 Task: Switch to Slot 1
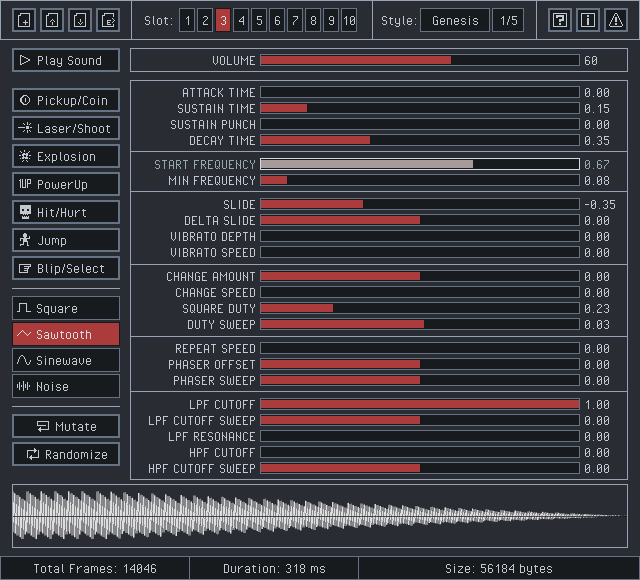[x=187, y=20]
